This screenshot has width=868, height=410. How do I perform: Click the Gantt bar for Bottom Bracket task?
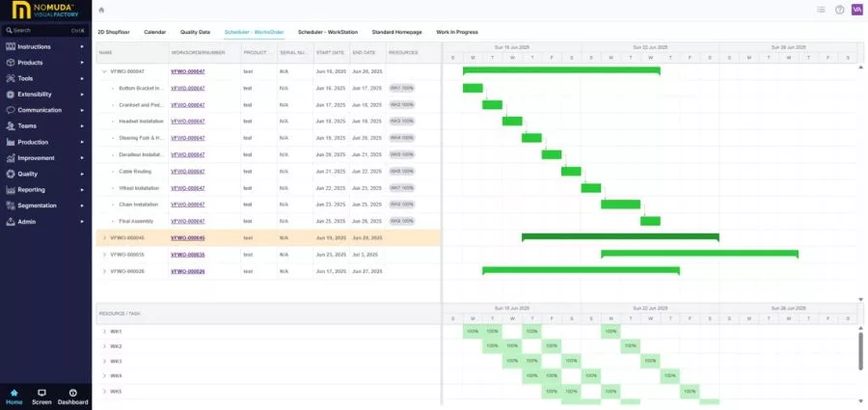pyautogui.click(x=473, y=88)
